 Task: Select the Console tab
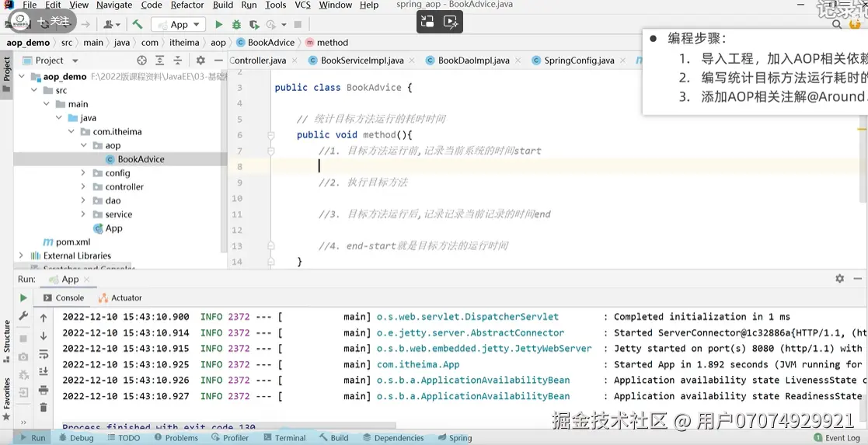coord(63,297)
